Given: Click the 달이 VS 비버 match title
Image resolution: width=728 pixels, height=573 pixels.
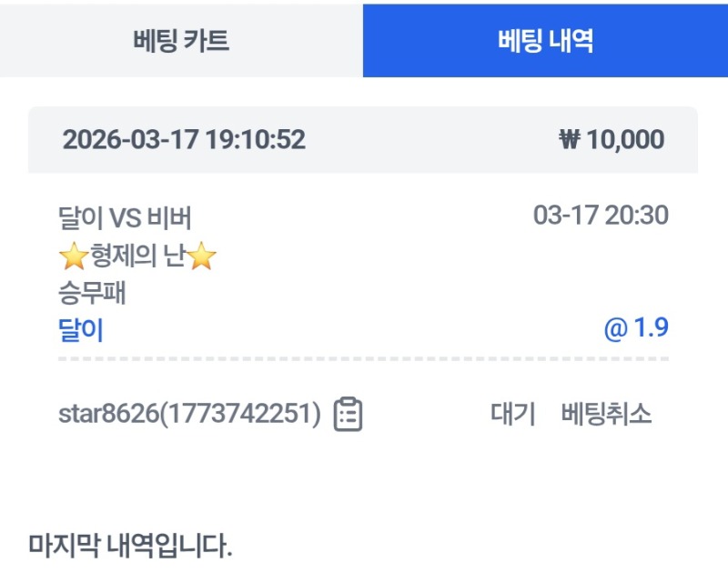Looking at the screenshot, I should 125,218.
